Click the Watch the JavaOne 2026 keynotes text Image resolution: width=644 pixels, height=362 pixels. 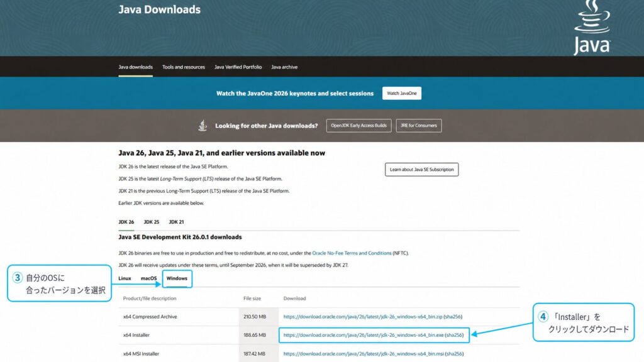295,94
